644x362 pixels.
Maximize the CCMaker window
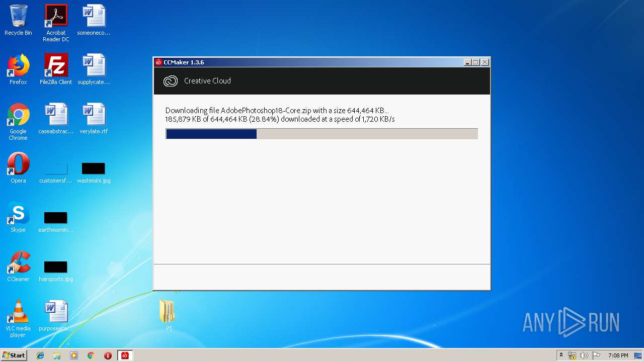(x=476, y=62)
